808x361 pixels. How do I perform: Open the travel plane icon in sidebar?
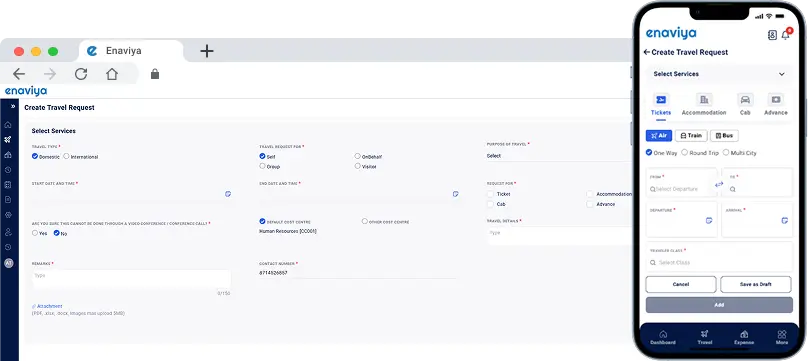tap(8, 140)
